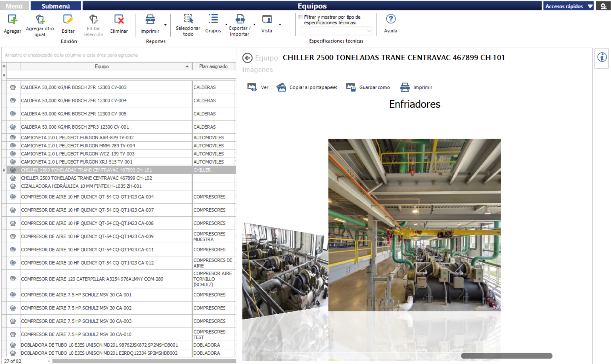Click the Ver image icon
Screen dimensions: 611x364
pyautogui.click(x=252, y=87)
